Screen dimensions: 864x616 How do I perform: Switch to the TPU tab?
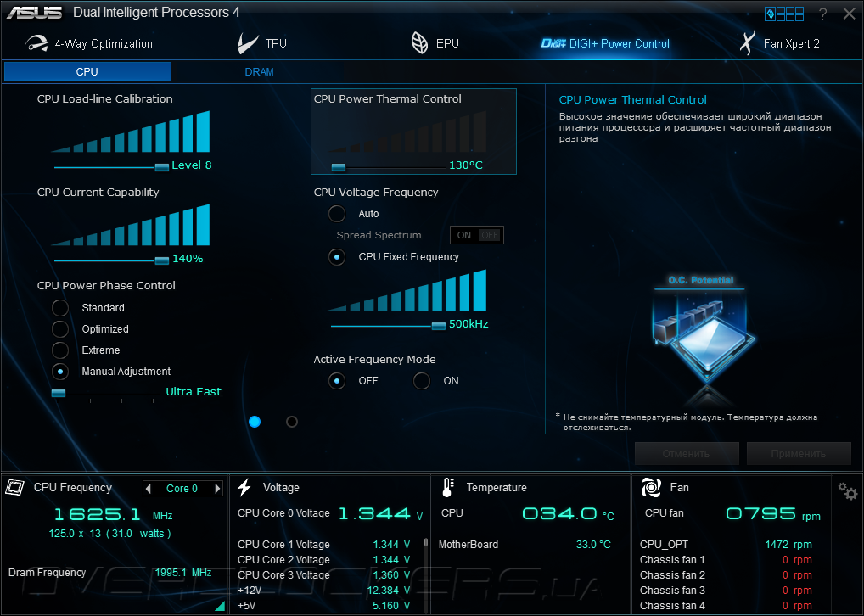tap(262, 43)
